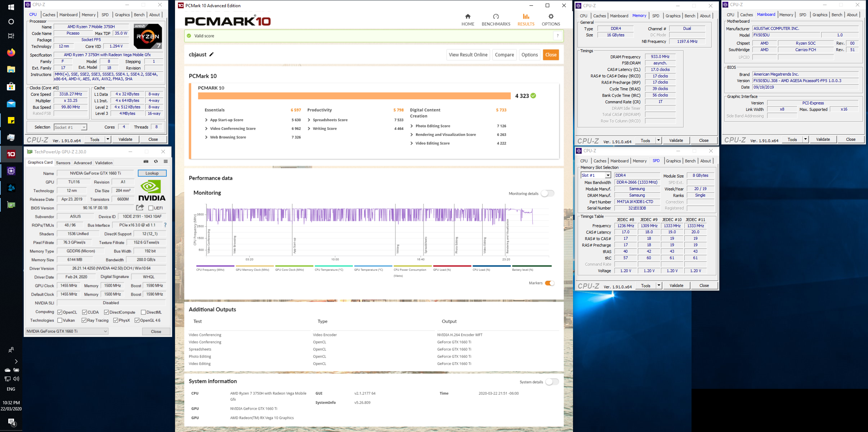Edit the result name cbjaust with pencil icon
Image resolution: width=868 pixels, height=432 pixels.
[x=211, y=54]
